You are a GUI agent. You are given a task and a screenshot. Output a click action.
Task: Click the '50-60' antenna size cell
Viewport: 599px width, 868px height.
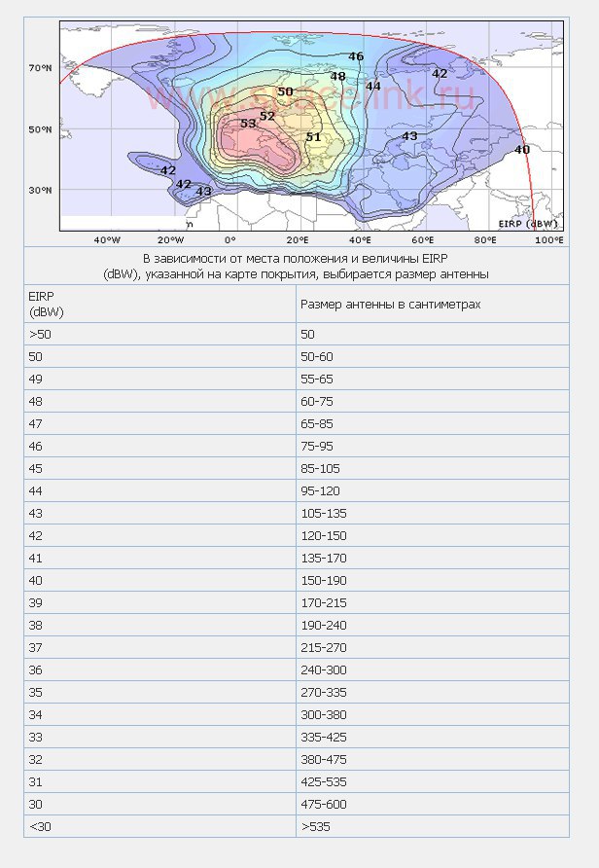click(433, 356)
